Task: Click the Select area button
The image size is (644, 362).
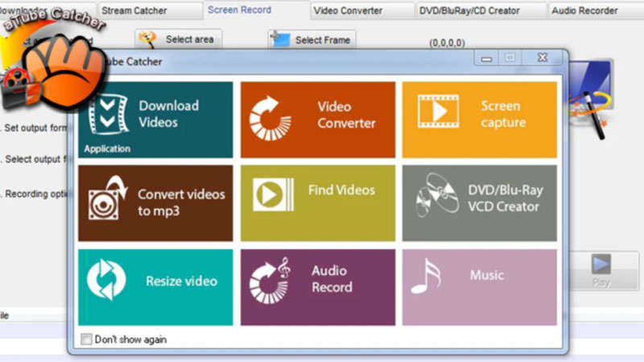Action: 179,39
